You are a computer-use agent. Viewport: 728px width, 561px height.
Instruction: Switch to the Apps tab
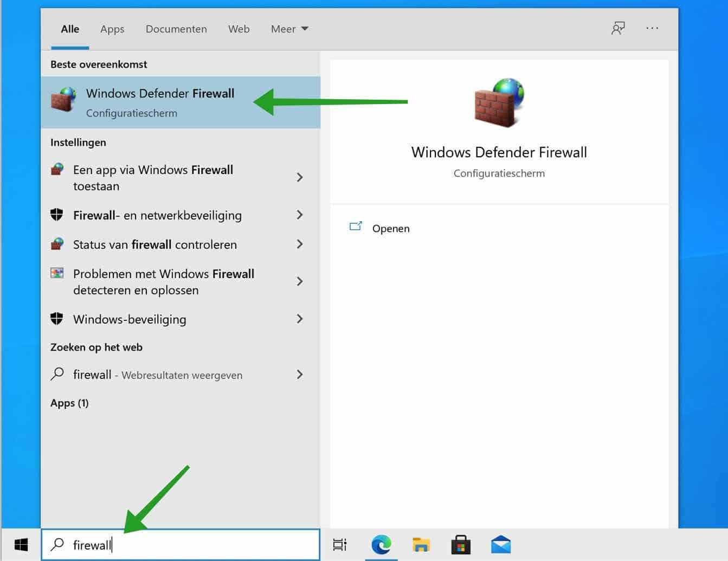click(112, 29)
